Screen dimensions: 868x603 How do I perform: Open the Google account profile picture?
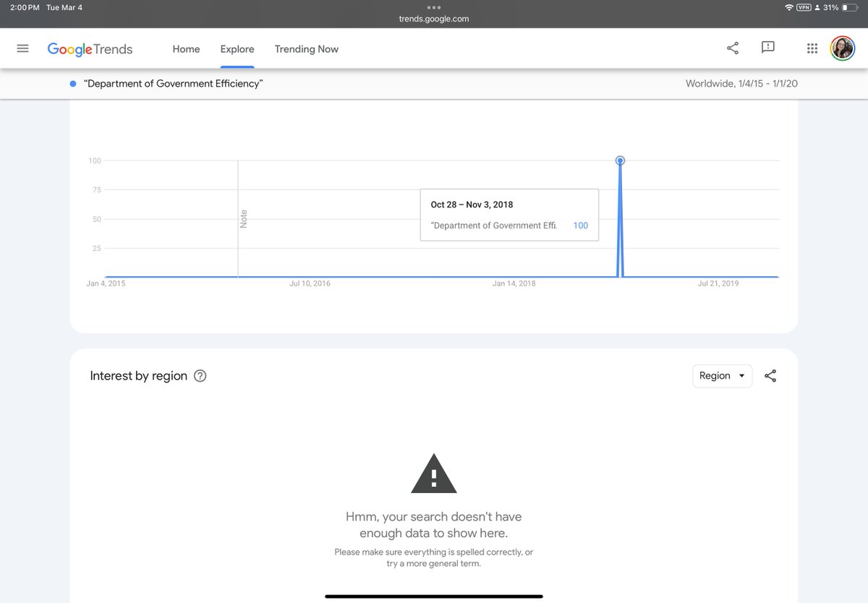[x=842, y=48]
